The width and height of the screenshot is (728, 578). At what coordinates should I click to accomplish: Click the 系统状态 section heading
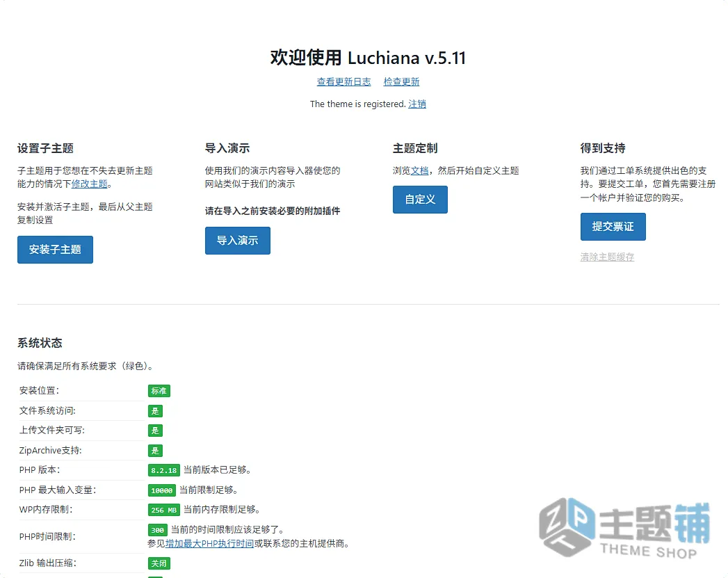40,343
